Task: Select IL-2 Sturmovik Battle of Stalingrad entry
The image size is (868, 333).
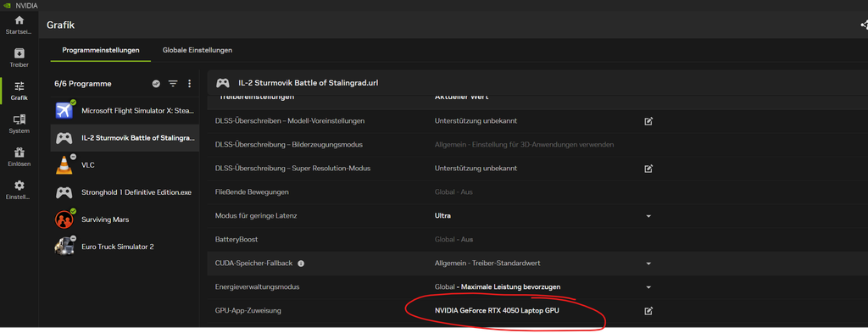Action: click(125, 138)
